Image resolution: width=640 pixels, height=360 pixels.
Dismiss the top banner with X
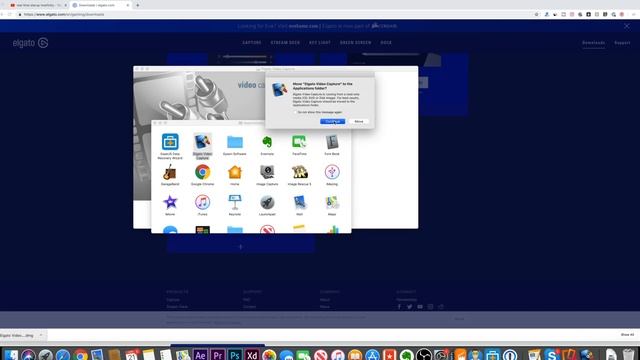pos(627,26)
